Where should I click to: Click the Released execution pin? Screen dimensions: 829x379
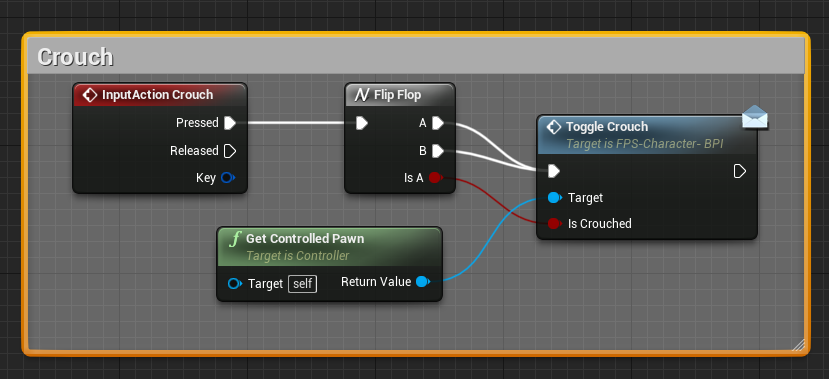click(x=230, y=151)
